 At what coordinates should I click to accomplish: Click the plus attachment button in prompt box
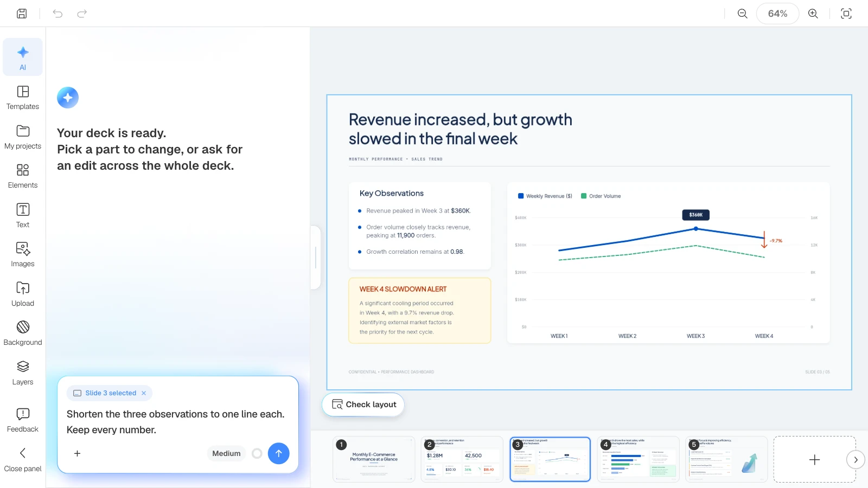coord(77,453)
